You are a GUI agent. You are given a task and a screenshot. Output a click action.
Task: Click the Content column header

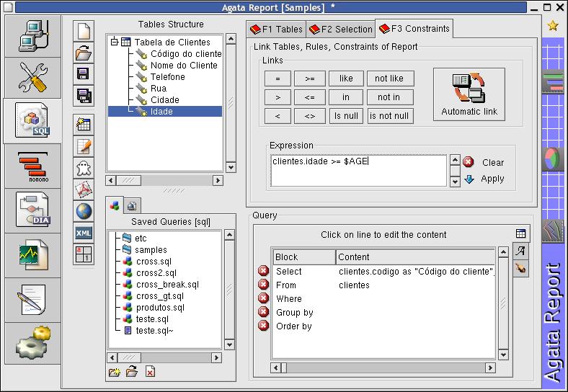tap(415, 257)
